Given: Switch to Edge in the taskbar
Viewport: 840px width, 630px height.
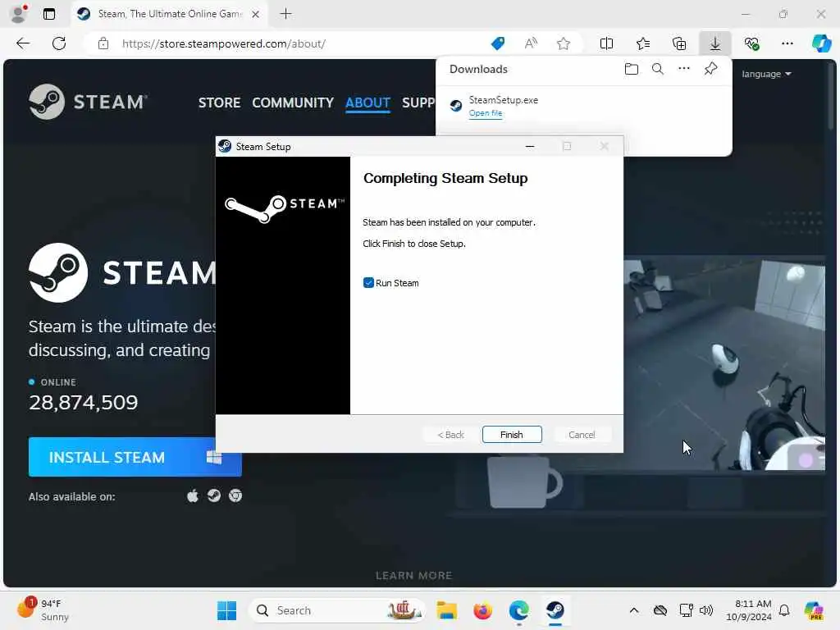Looking at the screenshot, I should click(518, 610).
